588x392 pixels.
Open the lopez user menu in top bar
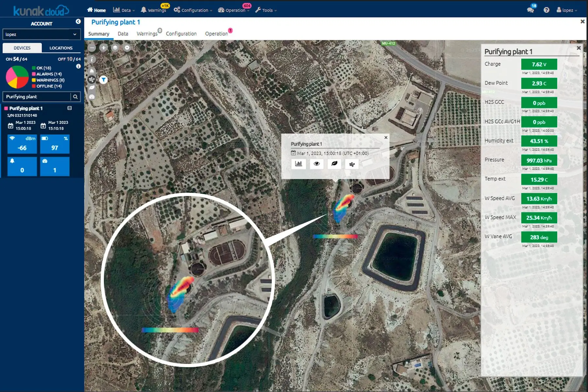[567, 10]
